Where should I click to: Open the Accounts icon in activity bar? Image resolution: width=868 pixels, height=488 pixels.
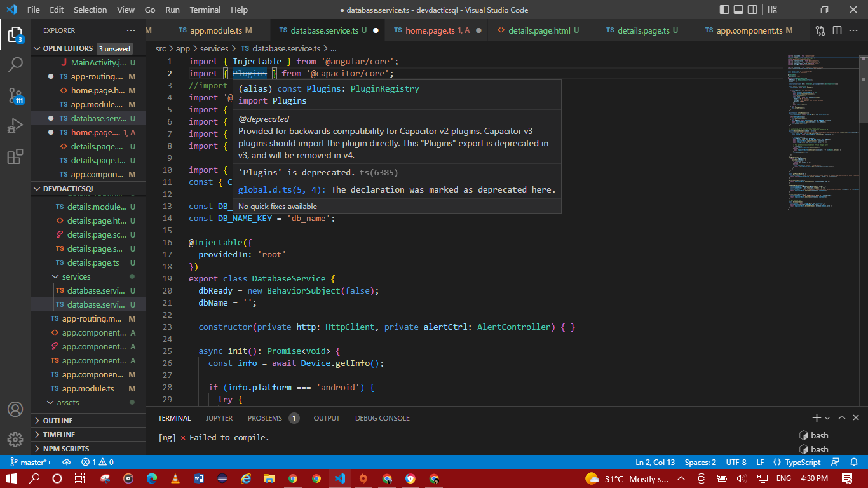(15, 409)
